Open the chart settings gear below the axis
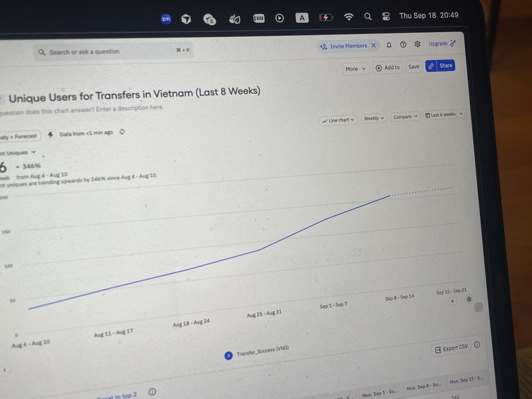 [x=469, y=299]
